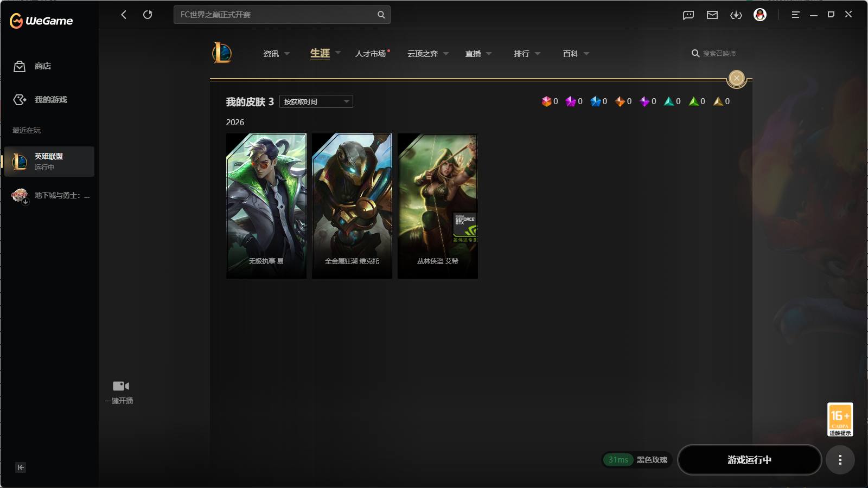Open the 人才市场 tab
The height and width of the screenshot is (488, 868).
pyautogui.click(x=371, y=54)
